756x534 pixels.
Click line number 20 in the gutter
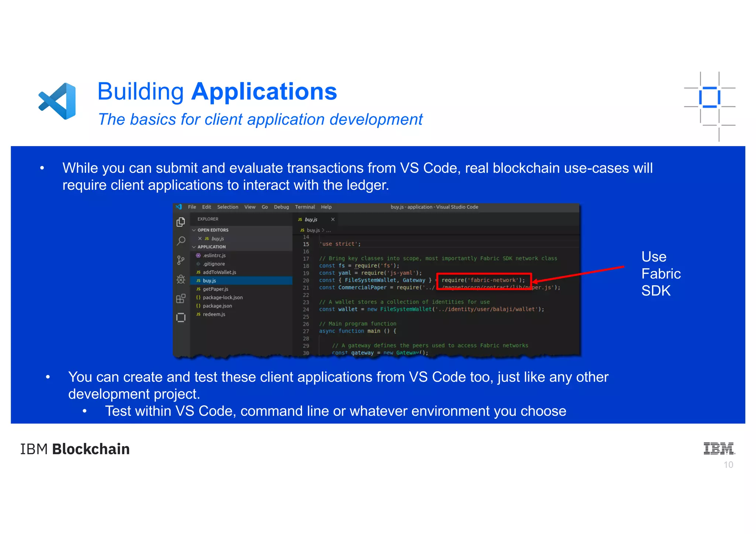(306, 280)
